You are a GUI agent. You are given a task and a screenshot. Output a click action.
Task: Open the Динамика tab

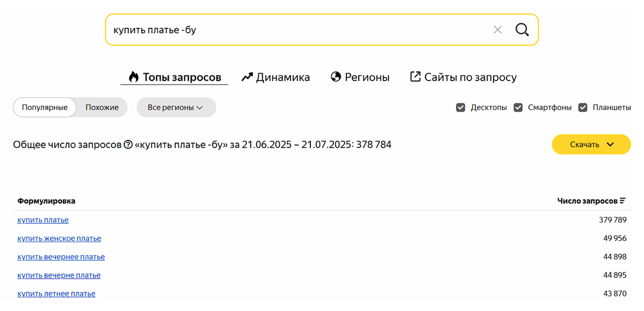[x=276, y=77]
